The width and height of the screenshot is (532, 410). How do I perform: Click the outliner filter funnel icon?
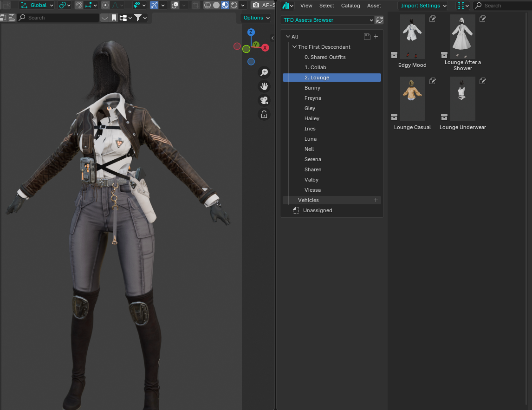[x=138, y=18]
